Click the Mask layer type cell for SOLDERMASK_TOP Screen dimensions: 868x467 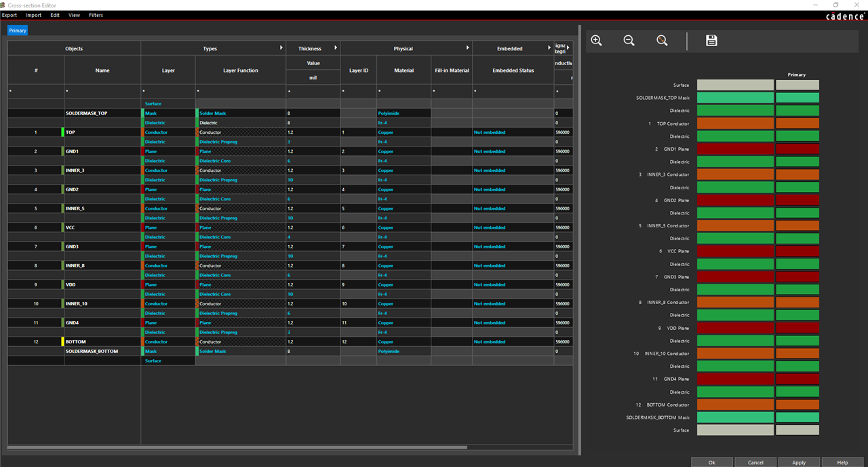(168, 113)
